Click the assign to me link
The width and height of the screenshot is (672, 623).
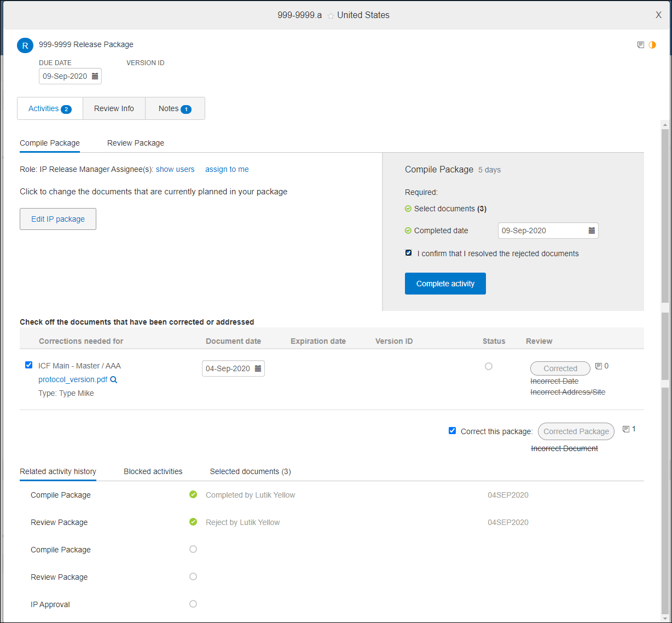(227, 169)
